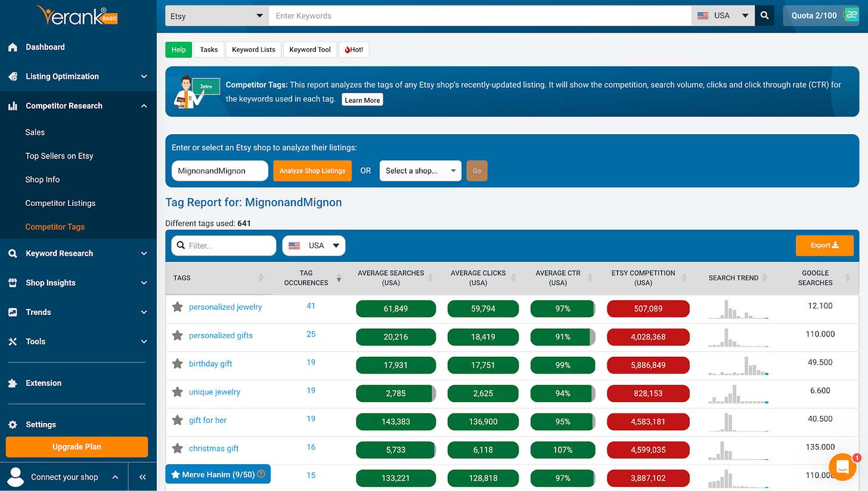Expand the Shop Insights menu

coord(144,283)
